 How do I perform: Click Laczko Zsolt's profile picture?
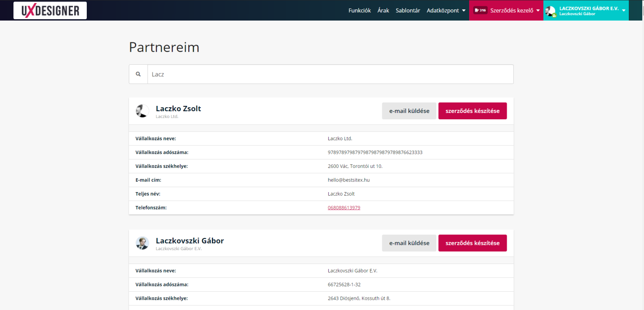click(x=142, y=111)
